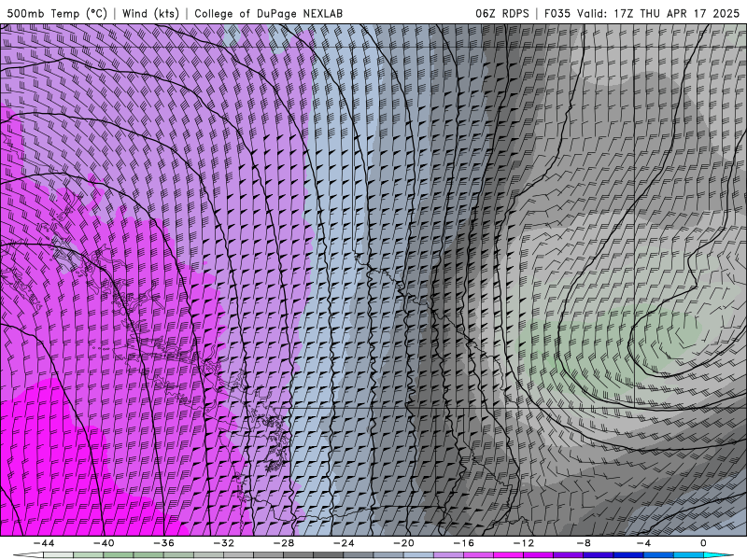This screenshot has height=560, width=747.
Task: Click the -44 colorbar tick label
Action: tap(44, 543)
